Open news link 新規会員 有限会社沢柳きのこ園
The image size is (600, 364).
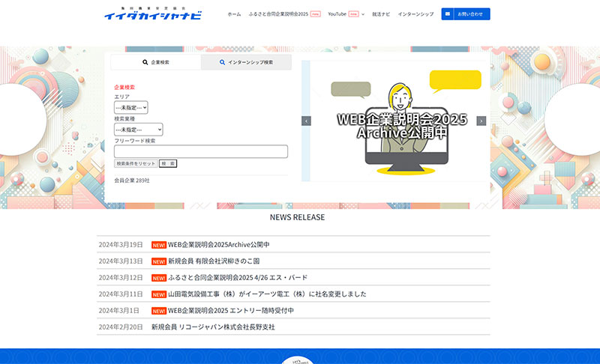coord(214,261)
